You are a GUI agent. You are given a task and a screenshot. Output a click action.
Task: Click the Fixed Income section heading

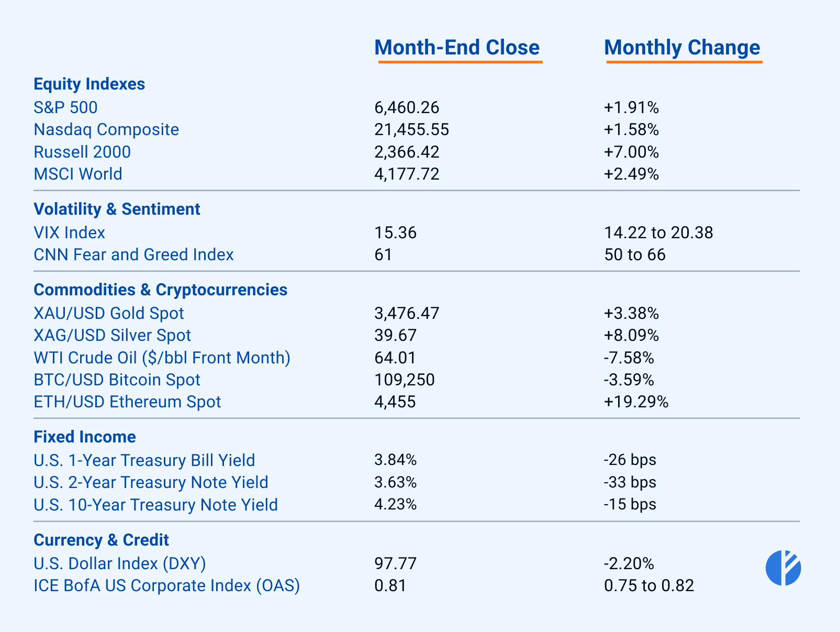point(85,437)
